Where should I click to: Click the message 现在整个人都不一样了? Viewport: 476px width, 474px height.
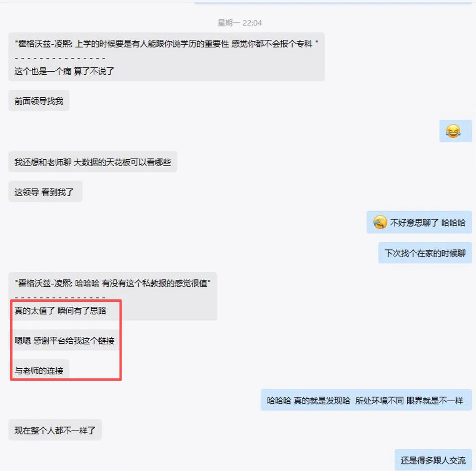pos(55,430)
